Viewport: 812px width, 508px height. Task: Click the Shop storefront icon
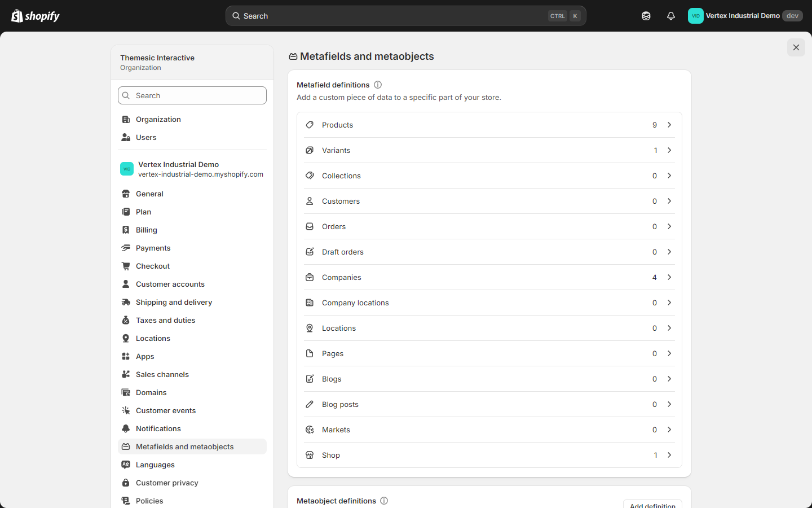(x=310, y=455)
